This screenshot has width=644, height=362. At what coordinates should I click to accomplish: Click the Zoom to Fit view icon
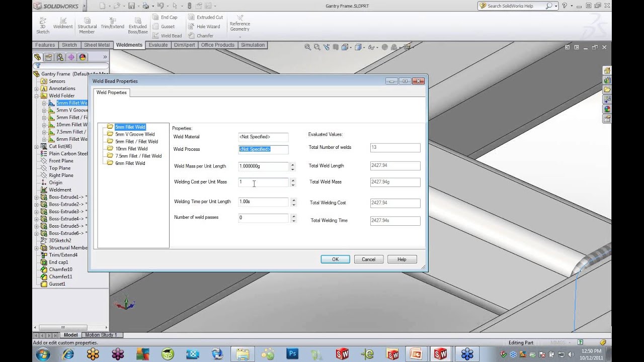tap(308, 47)
